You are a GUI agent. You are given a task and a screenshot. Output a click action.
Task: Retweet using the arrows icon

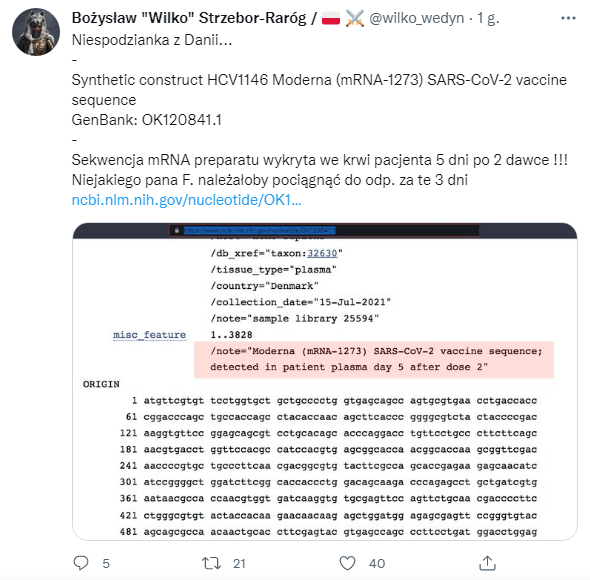(x=211, y=563)
